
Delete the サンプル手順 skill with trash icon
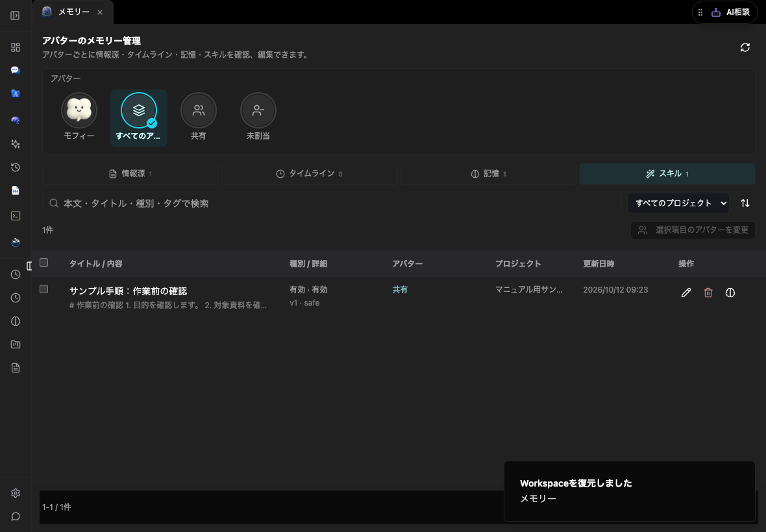point(708,293)
